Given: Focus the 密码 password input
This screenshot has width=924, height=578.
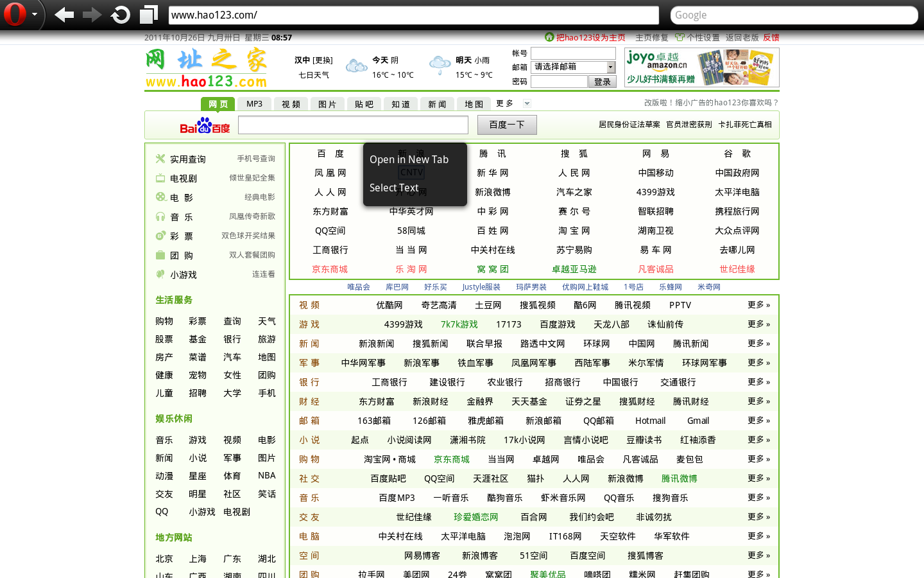Looking at the screenshot, I should [559, 82].
